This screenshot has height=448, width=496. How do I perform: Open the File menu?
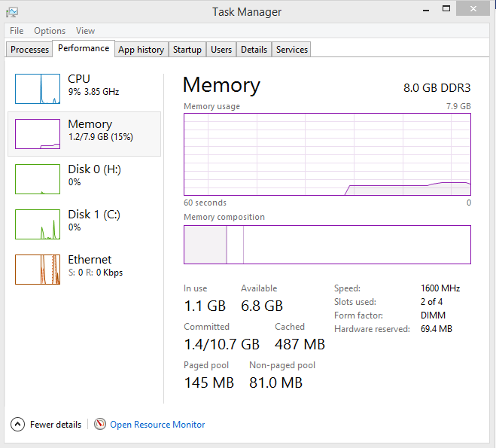(17, 31)
